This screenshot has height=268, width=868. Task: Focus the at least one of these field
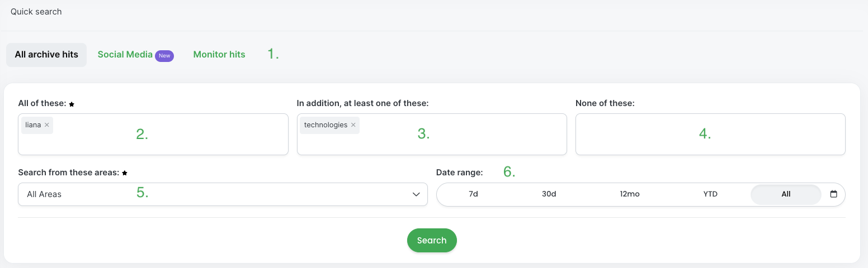(x=432, y=135)
